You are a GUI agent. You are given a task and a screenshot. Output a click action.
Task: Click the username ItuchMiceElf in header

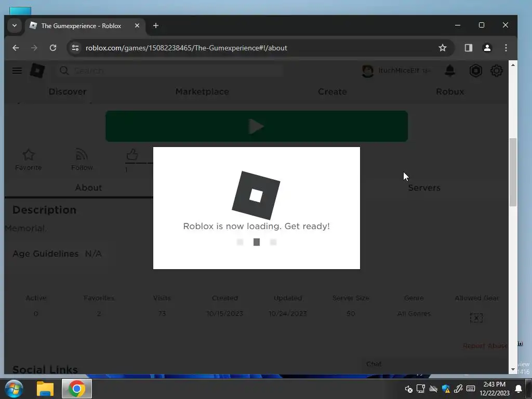click(399, 71)
